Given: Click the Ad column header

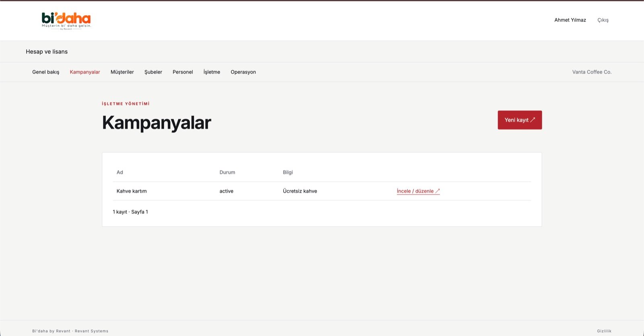Looking at the screenshot, I should (x=120, y=172).
